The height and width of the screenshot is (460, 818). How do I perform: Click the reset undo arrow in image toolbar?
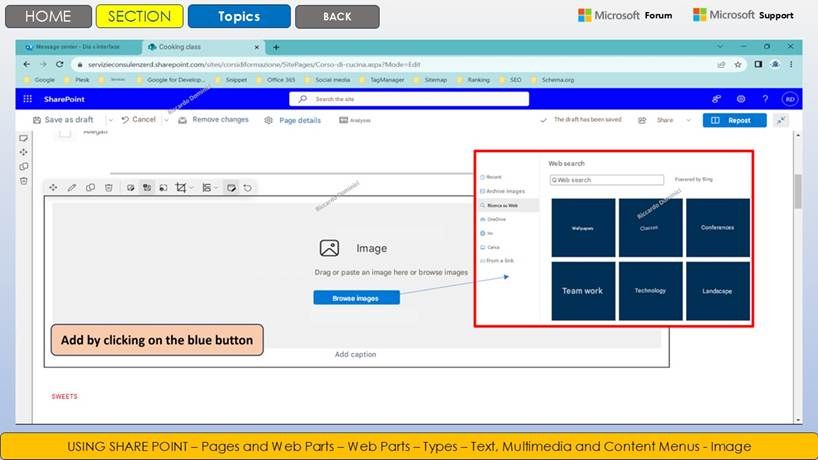coord(247,187)
